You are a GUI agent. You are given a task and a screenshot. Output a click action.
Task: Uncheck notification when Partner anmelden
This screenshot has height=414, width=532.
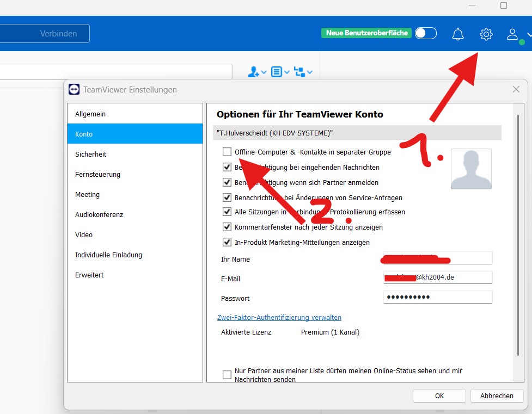coord(227,182)
